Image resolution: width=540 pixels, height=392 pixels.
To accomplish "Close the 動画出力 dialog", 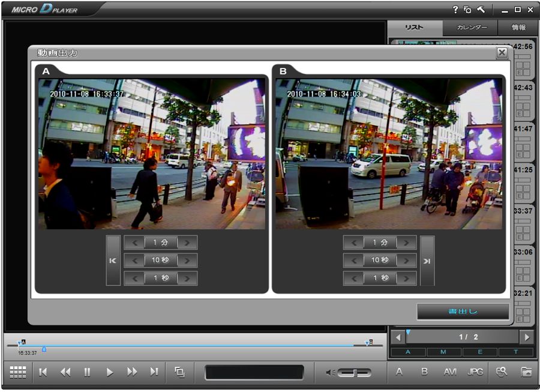I will (502, 53).
